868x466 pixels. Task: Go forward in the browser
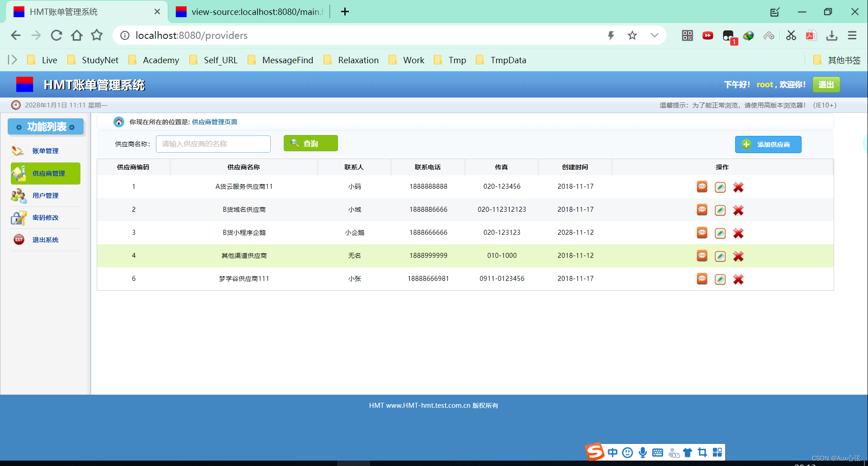(x=36, y=35)
